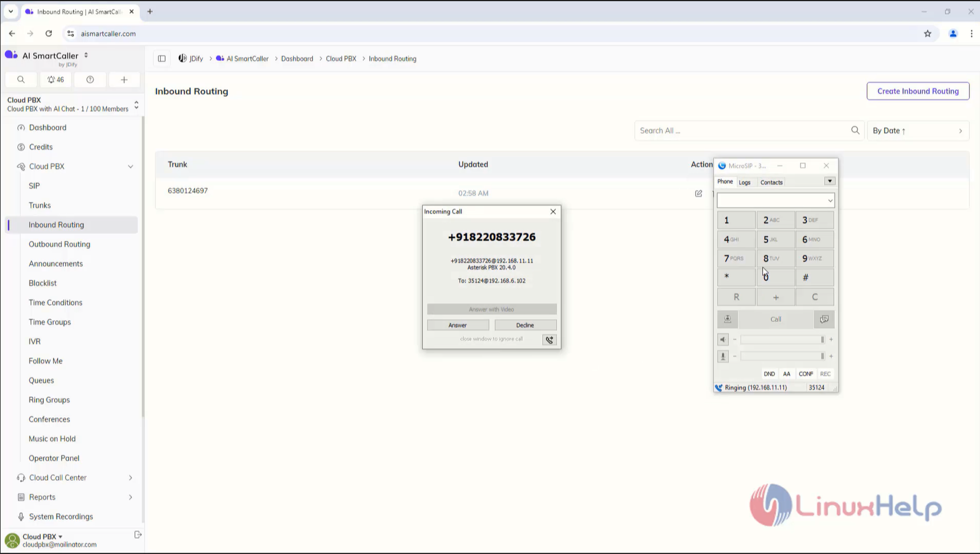
Task: Click Dashboard in the breadcrumb
Action: pos(297,59)
